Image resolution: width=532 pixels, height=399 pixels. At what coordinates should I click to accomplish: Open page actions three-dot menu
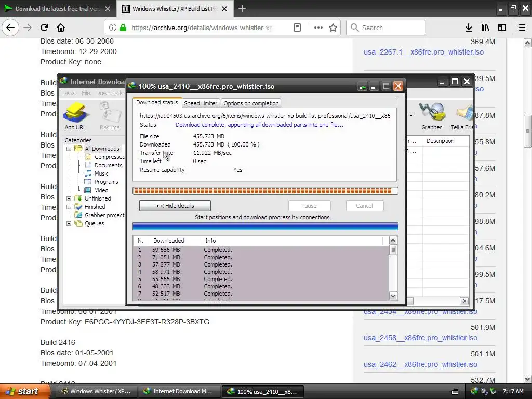click(318, 28)
